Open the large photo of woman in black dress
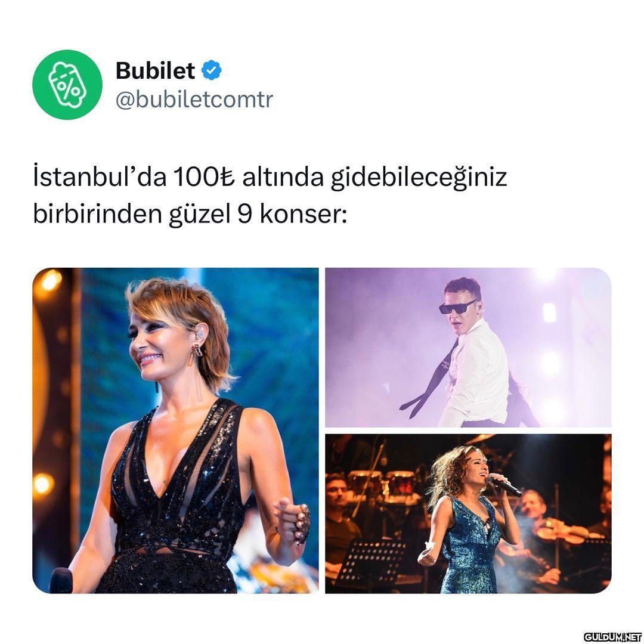Viewport: 644px width, 644px height. coord(175,431)
